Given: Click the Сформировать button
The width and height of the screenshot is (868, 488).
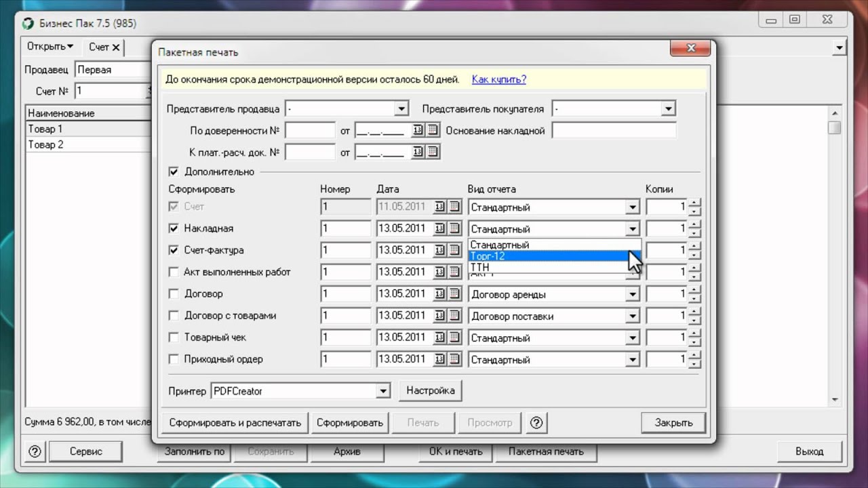Looking at the screenshot, I should coord(350,422).
